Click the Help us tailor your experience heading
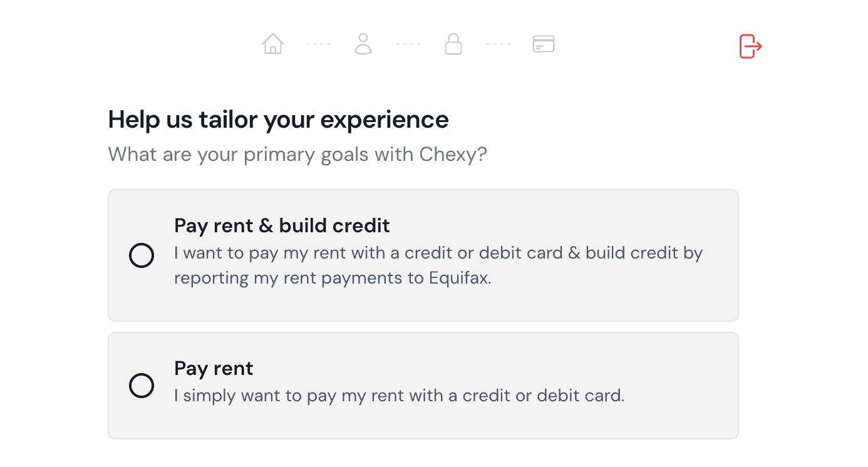Screen dimensions: 868x467 (279, 120)
